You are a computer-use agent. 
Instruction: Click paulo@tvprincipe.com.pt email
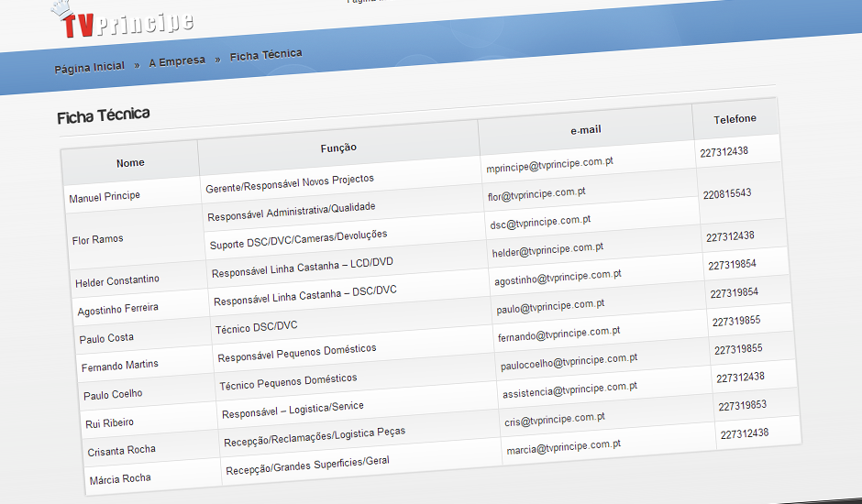pyautogui.click(x=550, y=307)
